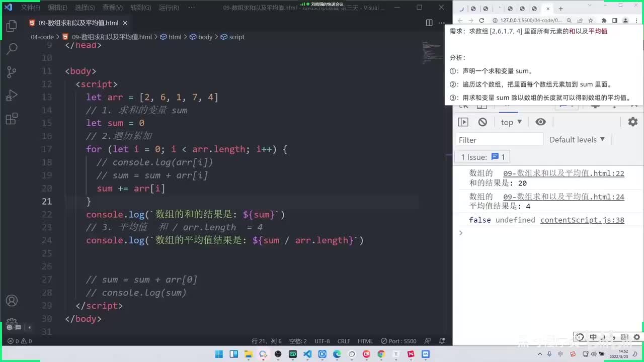Click HTML language mode in status bar
644x362 pixels.
tap(365, 341)
